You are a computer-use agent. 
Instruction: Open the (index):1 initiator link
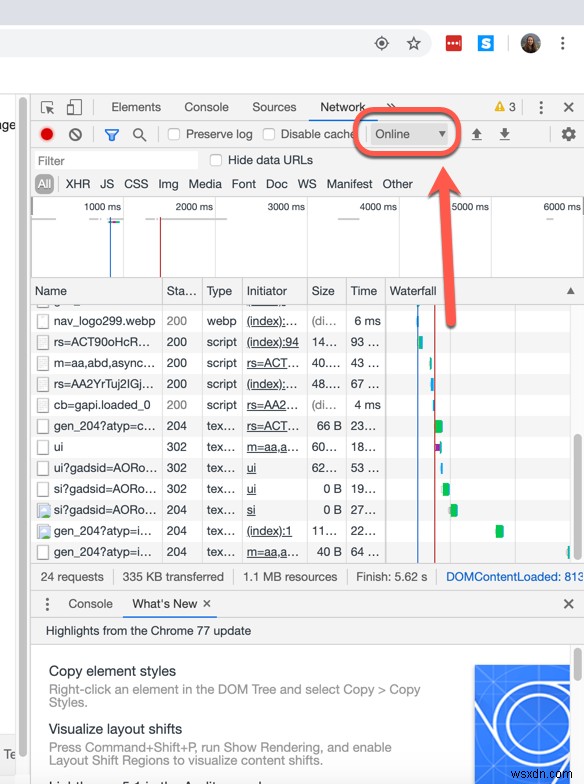tap(269, 531)
